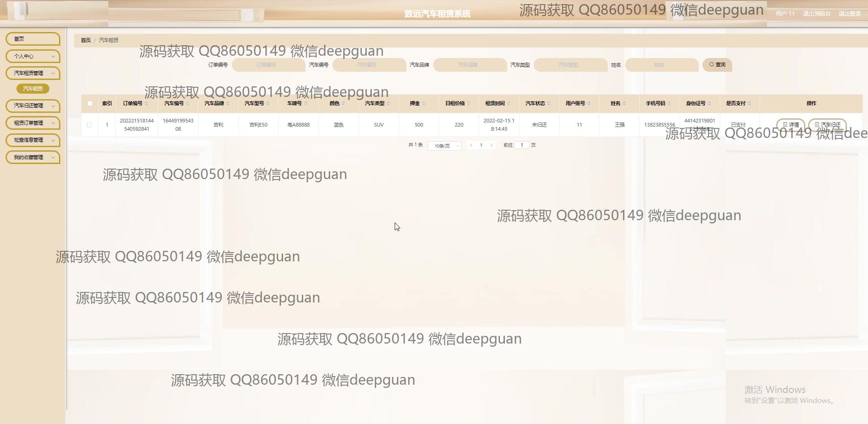Open 详情 for the order row
Image resolution: width=868 pixels, height=424 pixels.
point(791,125)
